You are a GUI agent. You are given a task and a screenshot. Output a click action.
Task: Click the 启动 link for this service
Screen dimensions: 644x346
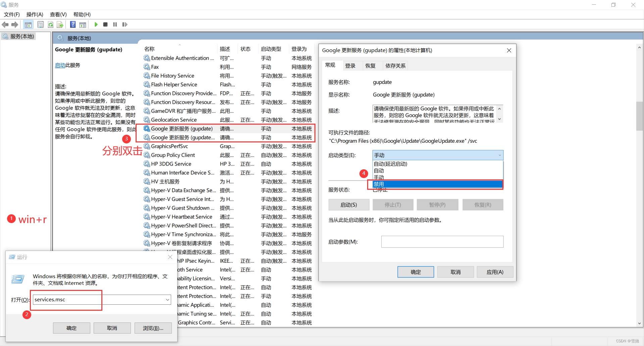[60, 65]
